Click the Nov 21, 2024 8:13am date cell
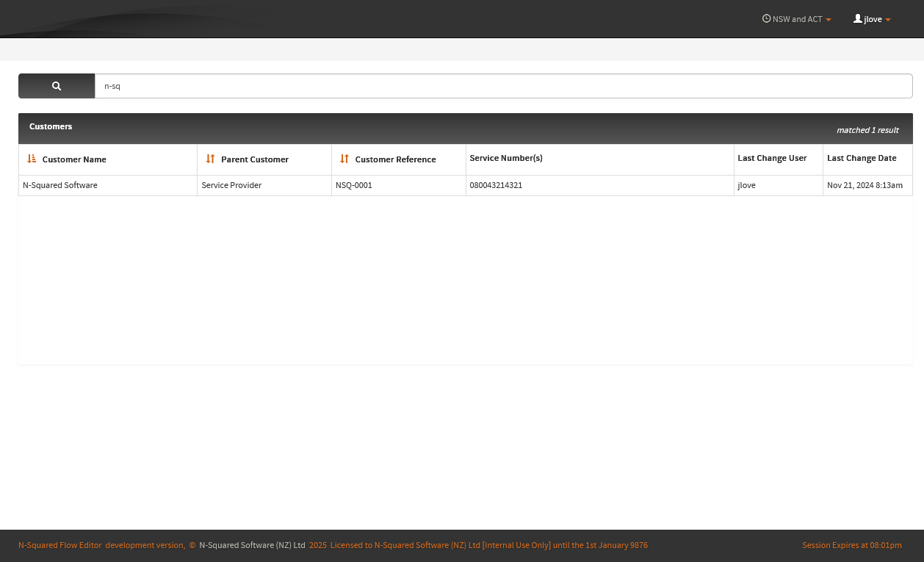The width and height of the screenshot is (924, 562). [x=865, y=185]
